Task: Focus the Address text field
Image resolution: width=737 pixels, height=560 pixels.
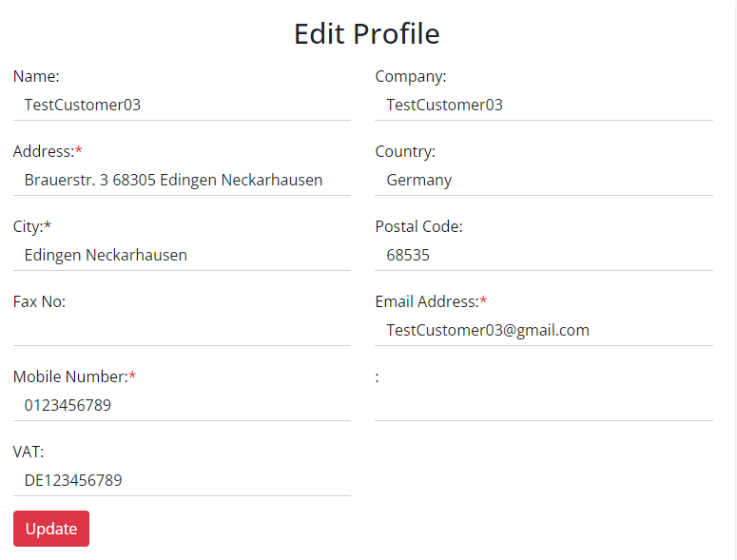Action: click(x=182, y=180)
